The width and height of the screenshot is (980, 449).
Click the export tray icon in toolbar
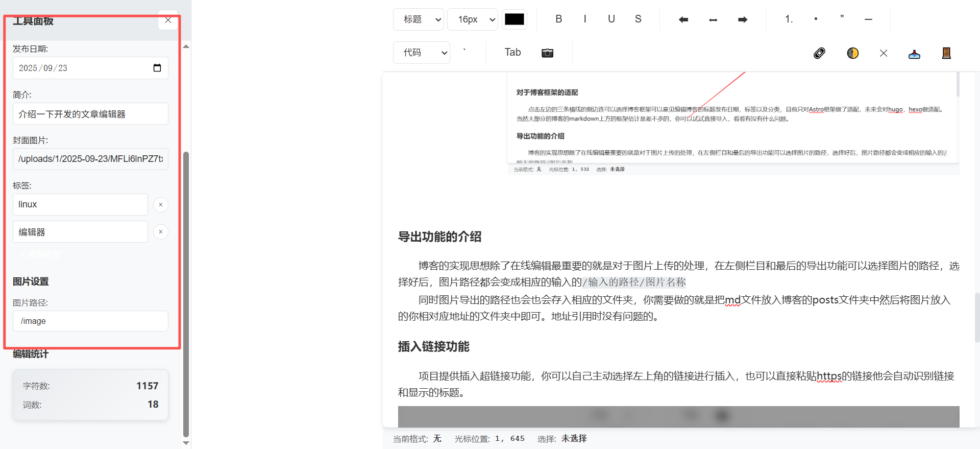(914, 54)
